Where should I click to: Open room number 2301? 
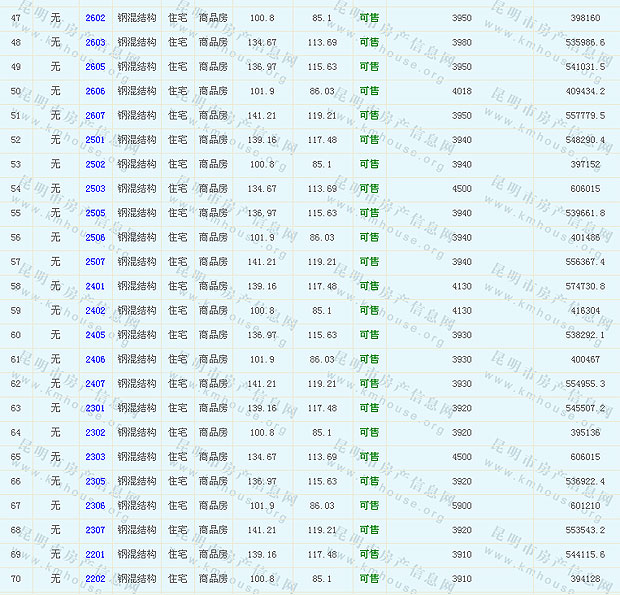pyautogui.click(x=95, y=408)
